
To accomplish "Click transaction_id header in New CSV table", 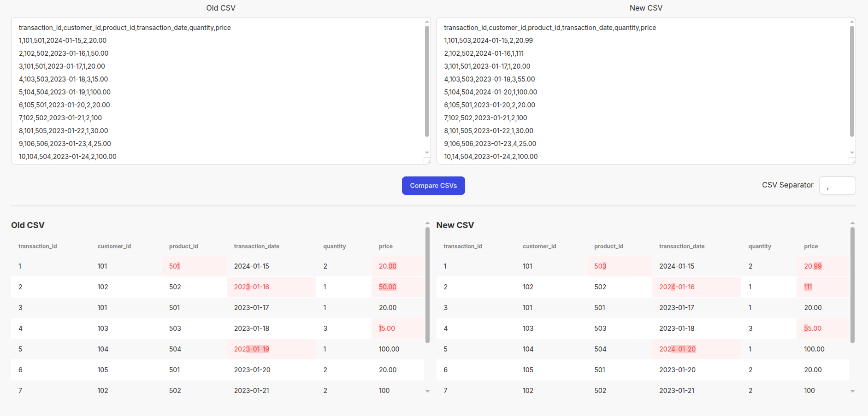I will tap(463, 246).
